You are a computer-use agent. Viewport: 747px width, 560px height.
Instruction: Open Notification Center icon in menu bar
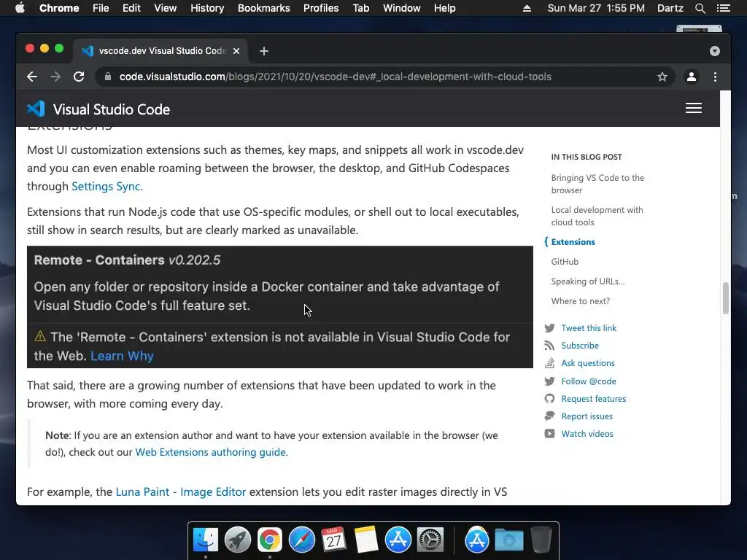tap(723, 8)
